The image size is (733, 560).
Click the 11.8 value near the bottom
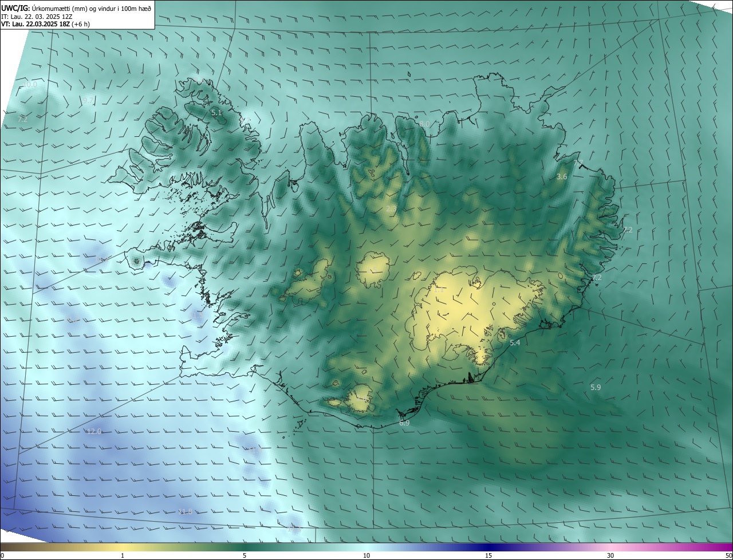(186, 511)
